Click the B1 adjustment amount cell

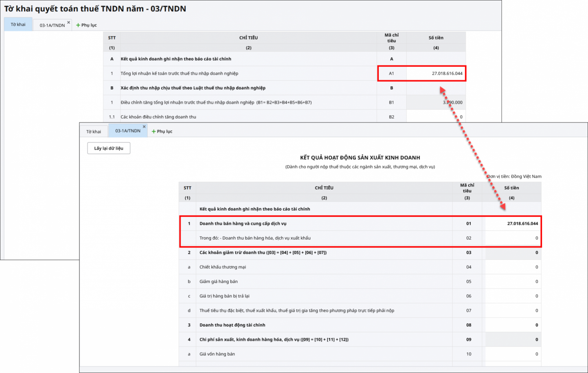(x=436, y=102)
